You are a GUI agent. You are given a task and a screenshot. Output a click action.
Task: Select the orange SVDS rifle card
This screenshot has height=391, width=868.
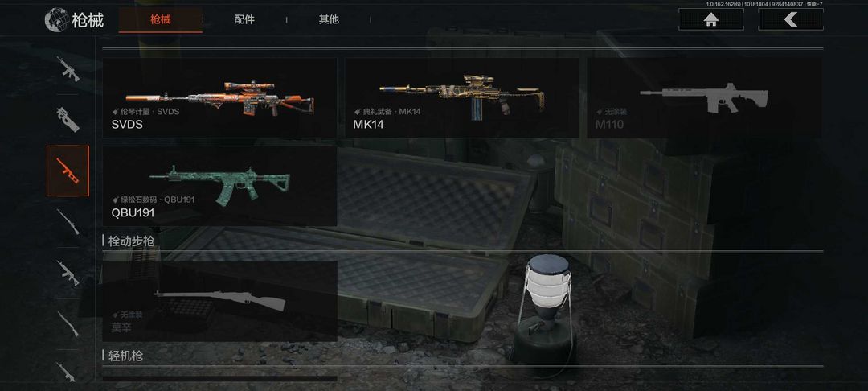tap(219, 97)
